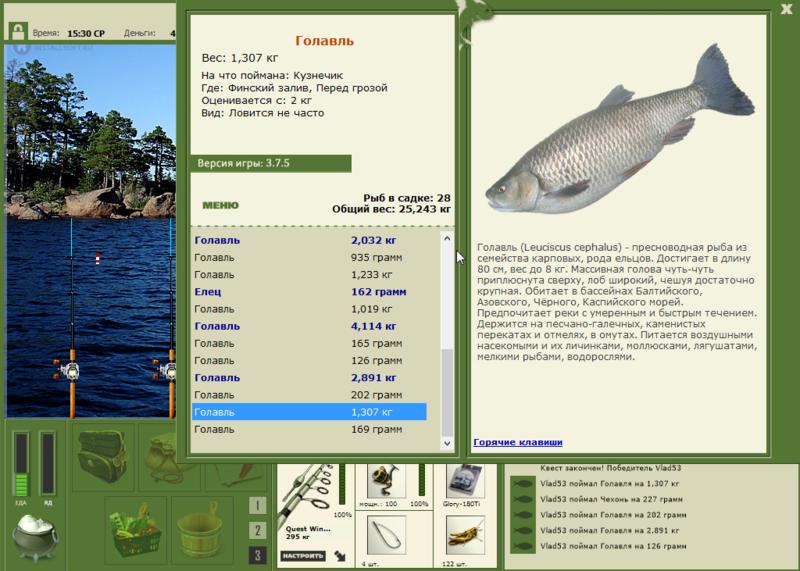800x571 pixels.
Task: Select Голавль 1,019 кг row
Action: (x=309, y=309)
